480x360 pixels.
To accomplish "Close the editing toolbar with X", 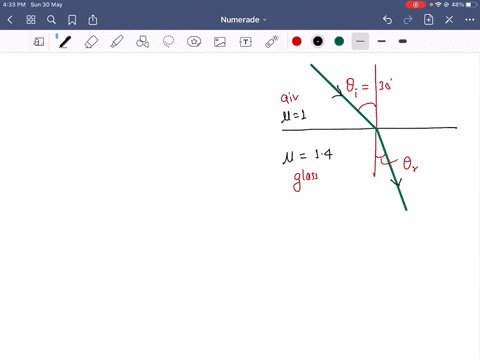I will pos(449,20).
